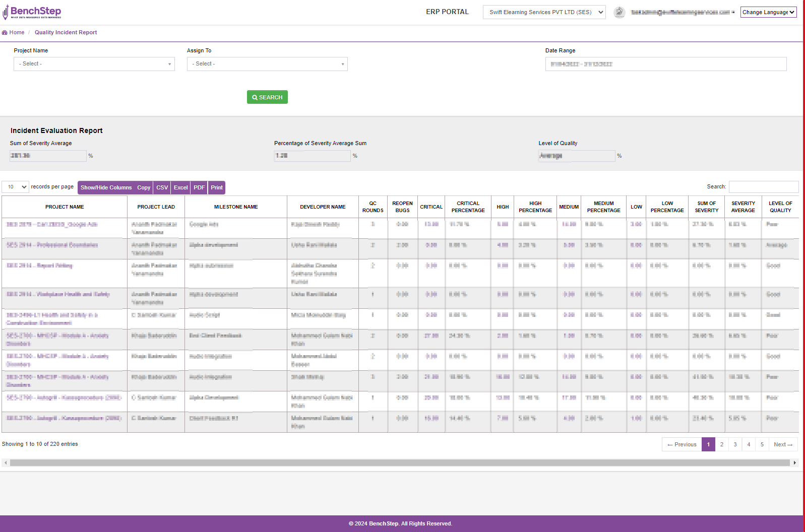This screenshot has width=805, height=532.
Task: Click the horizontal scrollbar left arrow
Action: [x=6, y=462]
